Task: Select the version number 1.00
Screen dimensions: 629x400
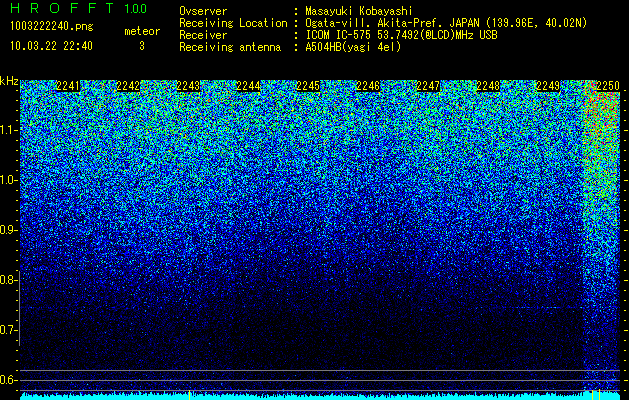Action: pos(136,8)
